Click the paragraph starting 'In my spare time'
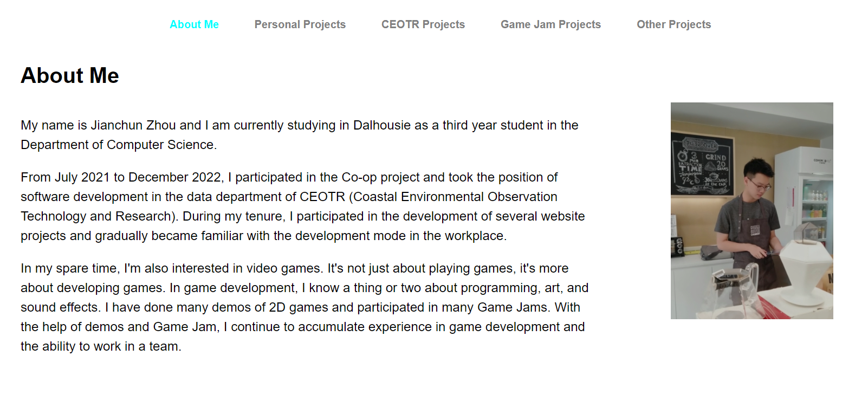Screen dimensions: 868x407 305,307
